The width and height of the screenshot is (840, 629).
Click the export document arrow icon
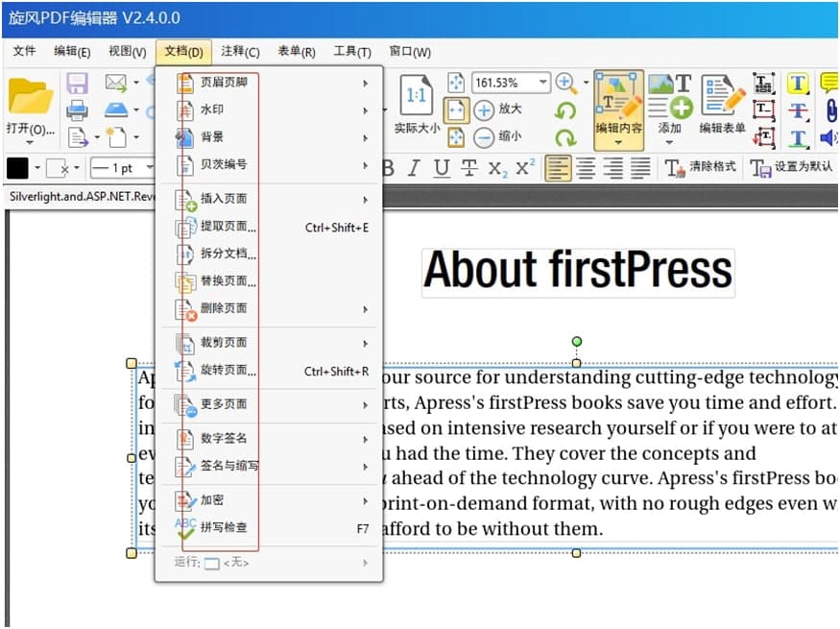(78, 137)
